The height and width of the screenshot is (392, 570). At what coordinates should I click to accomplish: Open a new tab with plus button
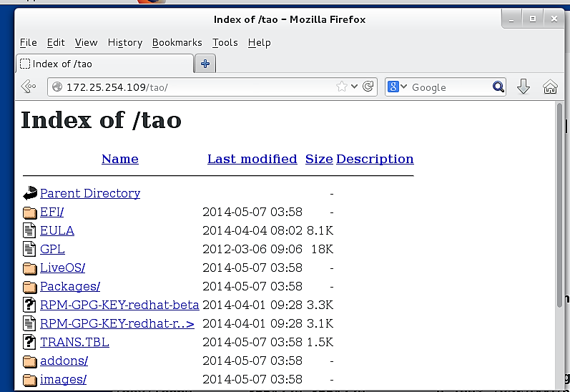pyautogui.click(x=205, y=64)
